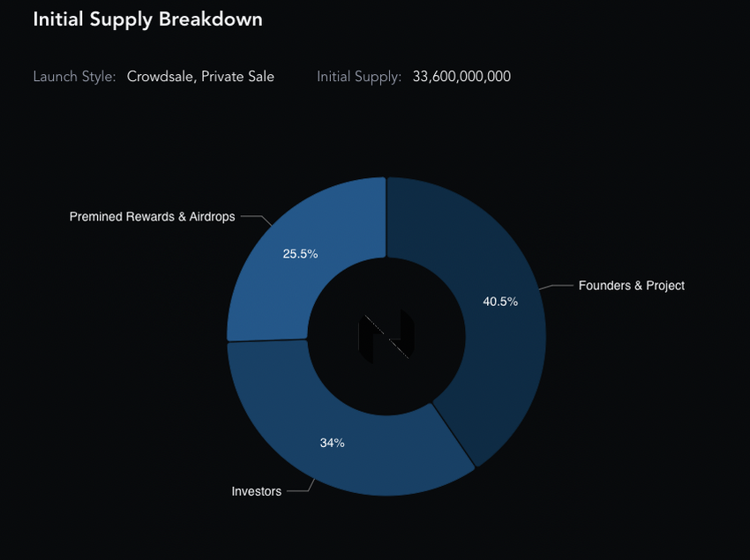
Task: Click the 25.5% value
Action: tap(300, 254)
